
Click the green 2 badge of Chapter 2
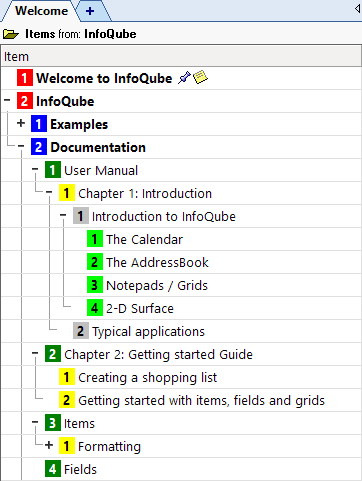coord(53,354)
